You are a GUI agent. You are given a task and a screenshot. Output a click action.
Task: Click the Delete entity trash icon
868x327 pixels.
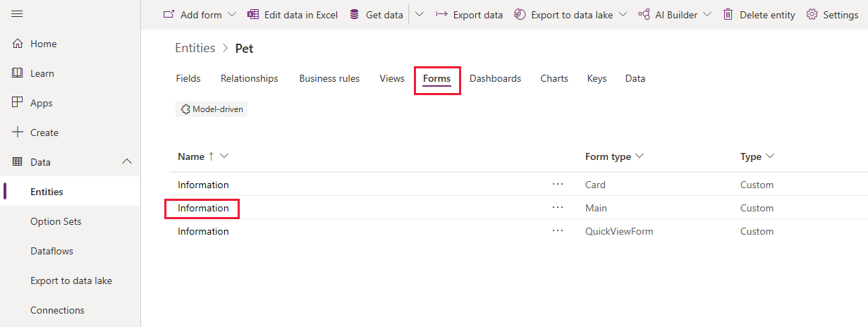click(728, 15)
